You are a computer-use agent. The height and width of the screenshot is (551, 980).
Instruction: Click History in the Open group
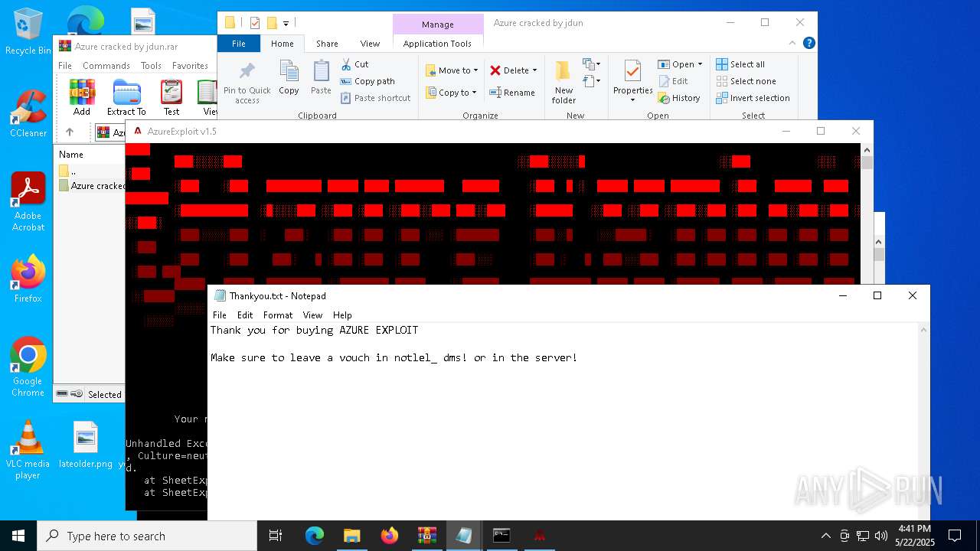pyautogui.click(x=679, y=98)
